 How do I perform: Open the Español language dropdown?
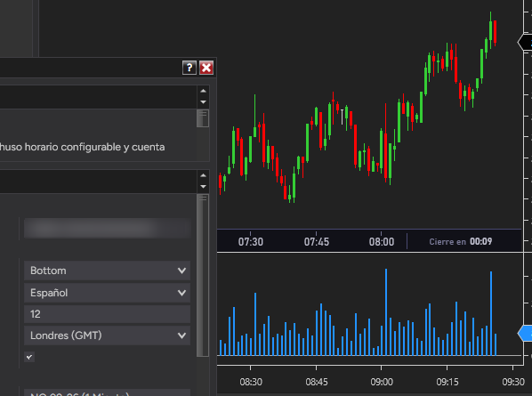pos(108,293)
